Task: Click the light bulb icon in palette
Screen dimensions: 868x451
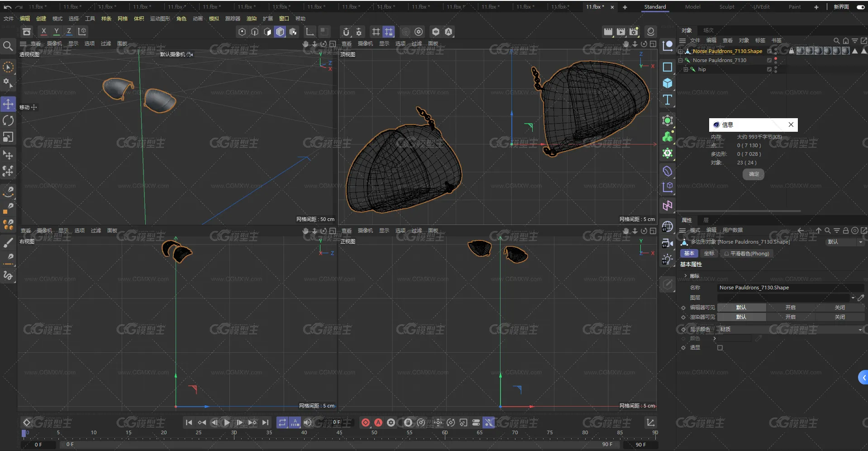Action: [x=668, y=259]
